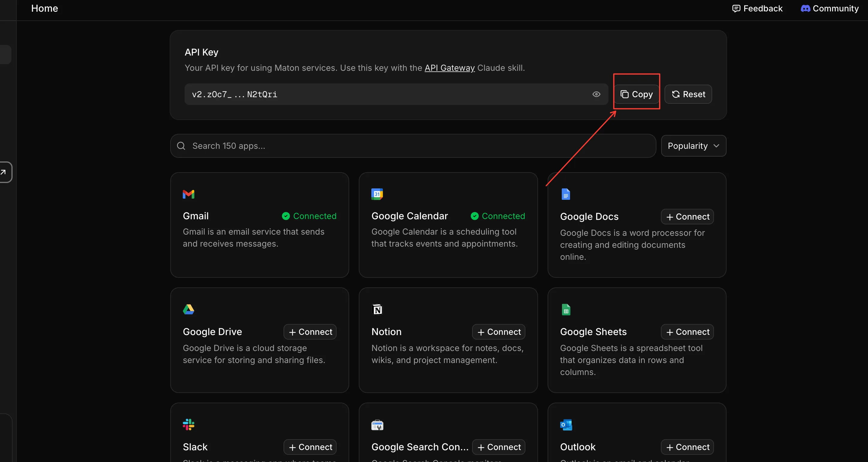Image resolution: width=868 pixels, height=462 pixels.
Task: Open the Popularity sort dropdown
Action: coord(694,146)
